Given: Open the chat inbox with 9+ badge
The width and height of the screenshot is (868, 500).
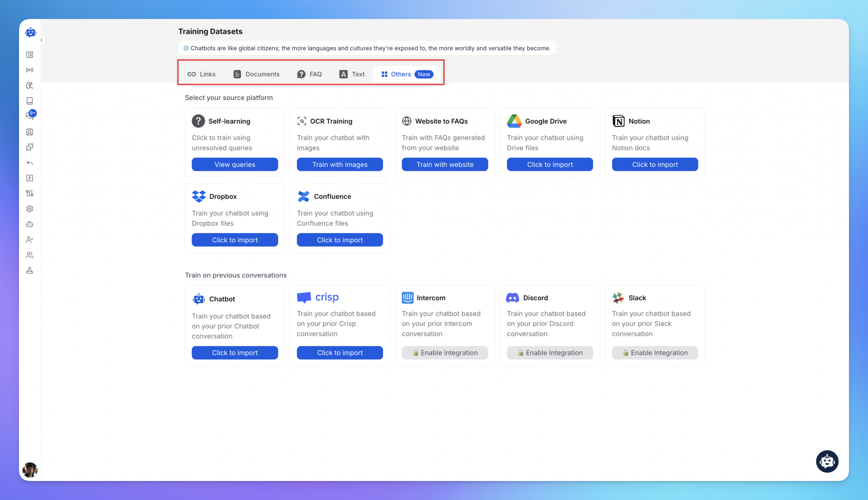Looking at the screenshot, I should (x=30, y=115).
